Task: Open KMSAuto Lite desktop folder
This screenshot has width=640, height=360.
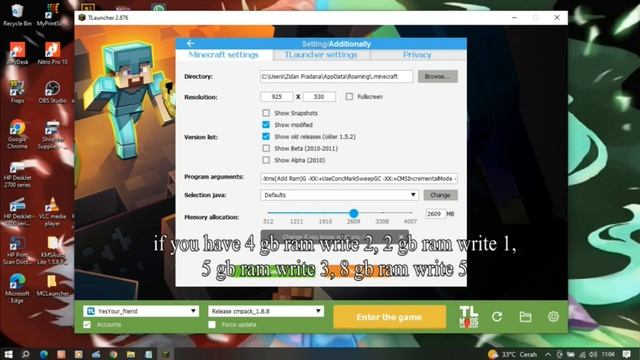Action: tap(52, 251)
